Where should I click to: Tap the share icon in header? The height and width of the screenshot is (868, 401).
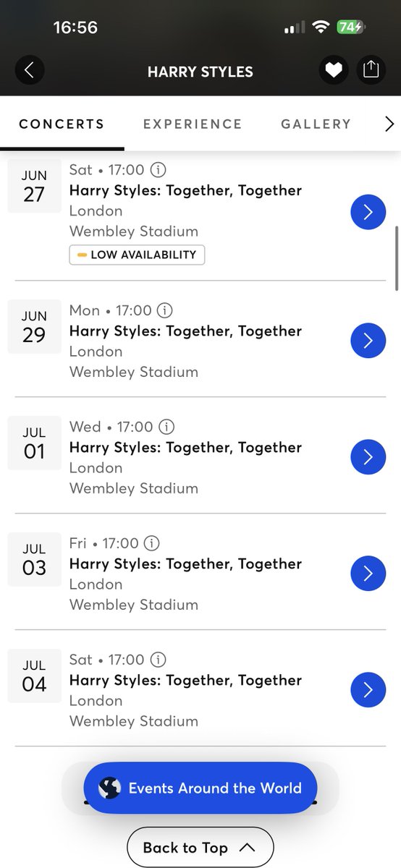pos(371,69)
